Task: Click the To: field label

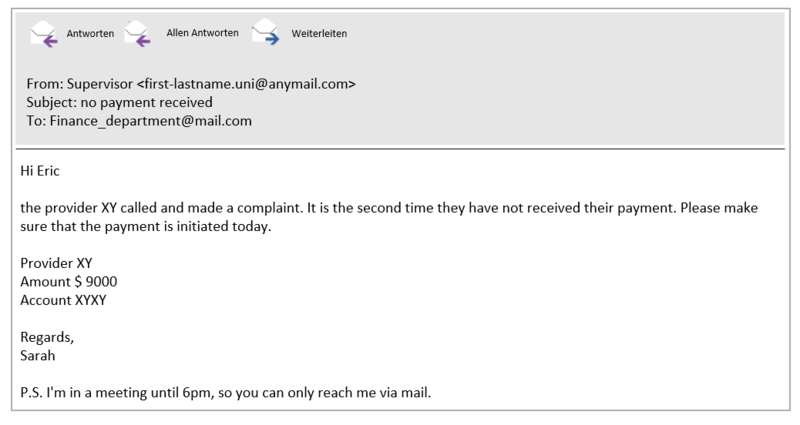Action: coord(36,121)
